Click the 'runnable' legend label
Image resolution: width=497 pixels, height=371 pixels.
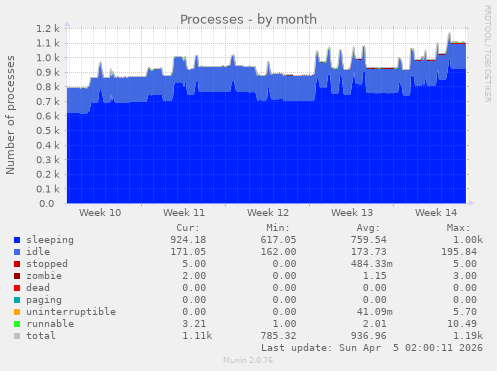[x=50, y=324]
